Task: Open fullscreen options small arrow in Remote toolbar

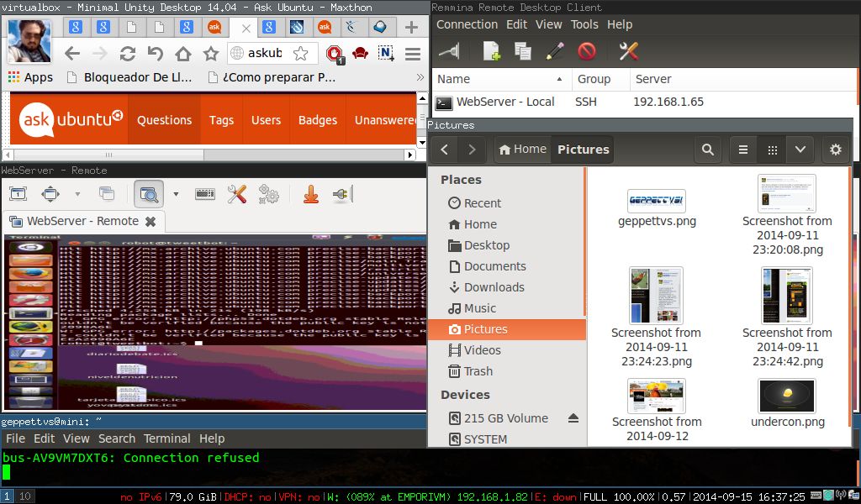Action: click(x=77, y=193)
